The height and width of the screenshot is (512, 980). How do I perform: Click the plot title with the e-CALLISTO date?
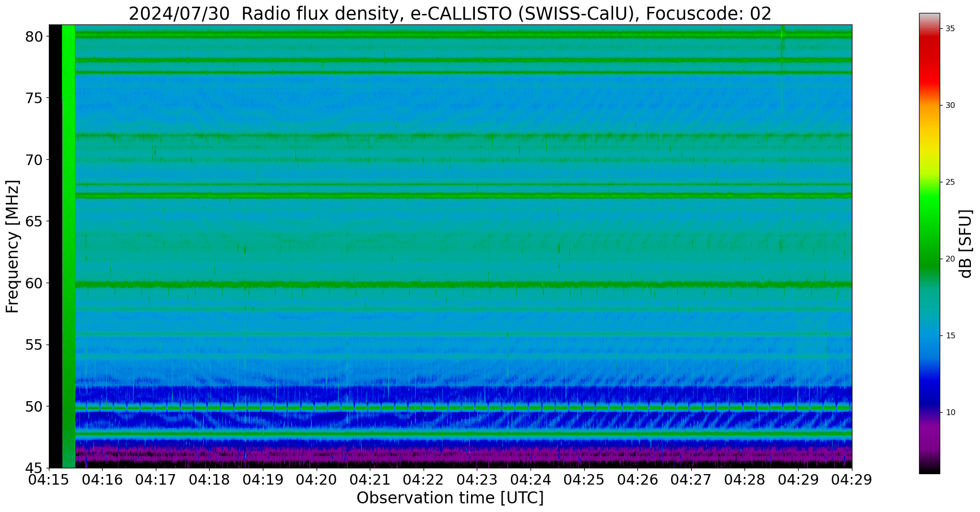[450, 13]
